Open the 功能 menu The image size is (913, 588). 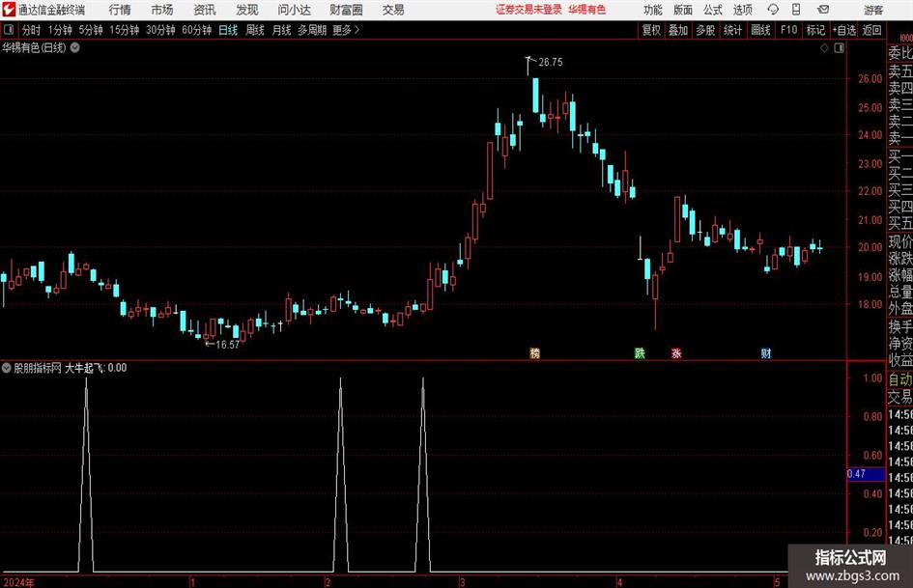653,10
